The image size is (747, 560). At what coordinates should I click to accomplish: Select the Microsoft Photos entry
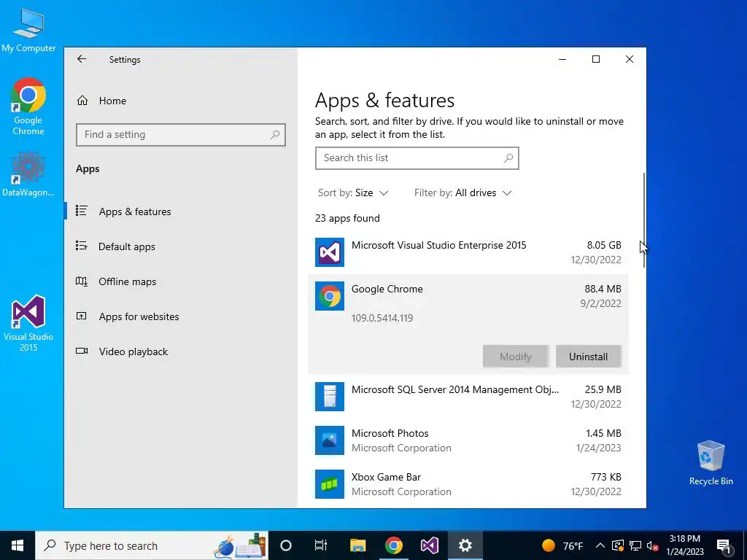tap(468, 440)
